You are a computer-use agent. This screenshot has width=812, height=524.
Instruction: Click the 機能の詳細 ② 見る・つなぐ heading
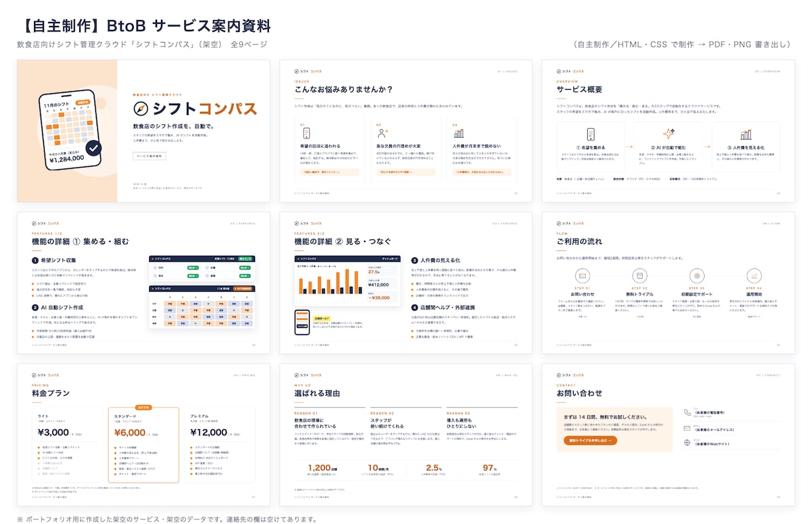(343, 241)
